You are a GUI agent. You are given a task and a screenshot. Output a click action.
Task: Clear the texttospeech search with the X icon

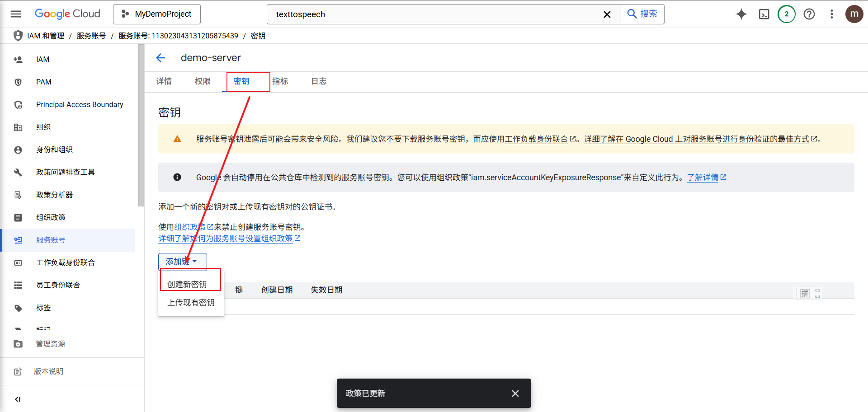[x=607, y=14]
